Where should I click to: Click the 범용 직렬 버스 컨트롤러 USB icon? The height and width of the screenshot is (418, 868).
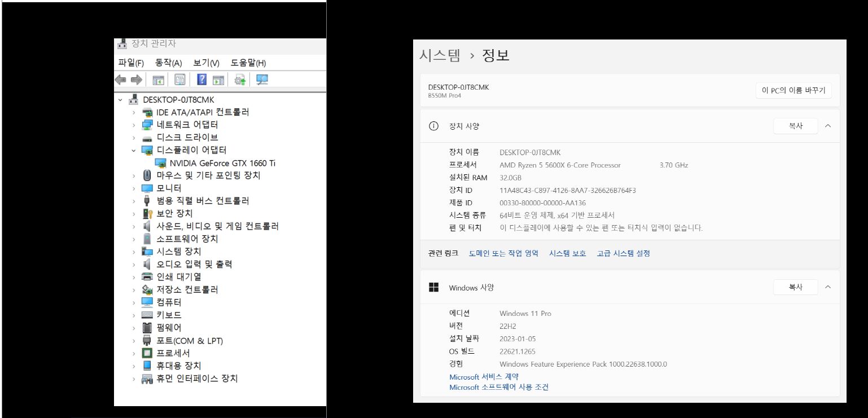tap(147, 201)
